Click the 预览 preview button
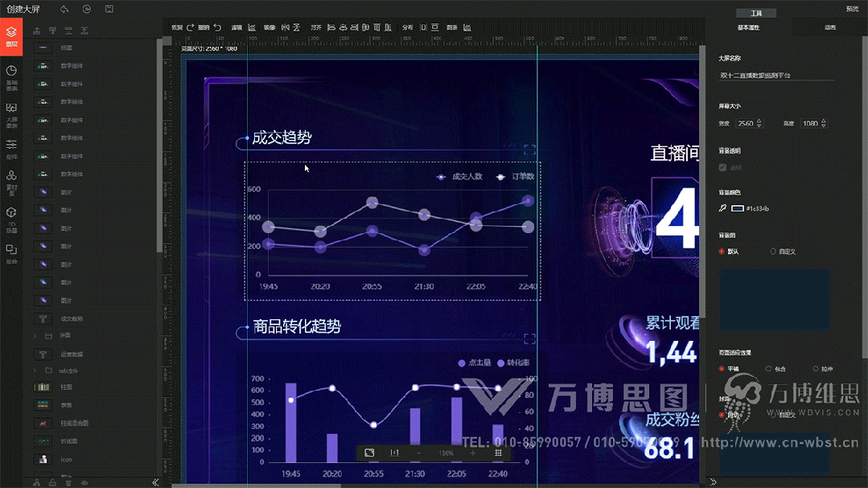Viewport: 868px width, 488px height. tap(852, 9)
